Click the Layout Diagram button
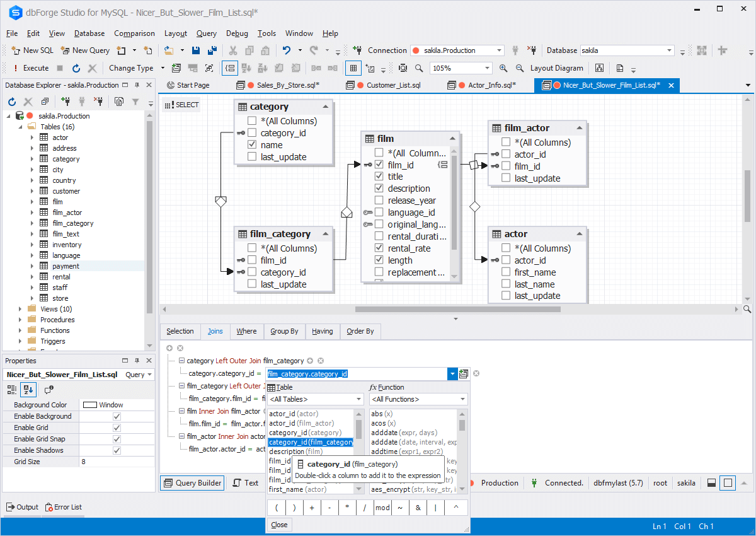 tap(556, 68)
